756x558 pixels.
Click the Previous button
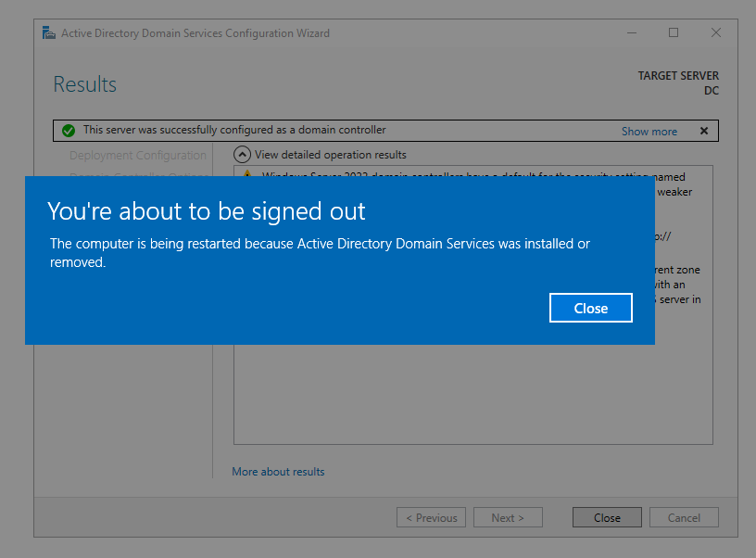click(431, 518)
